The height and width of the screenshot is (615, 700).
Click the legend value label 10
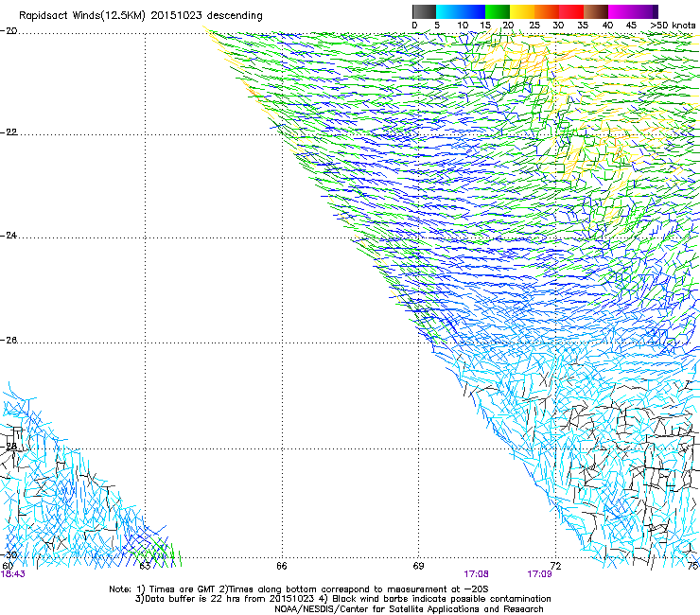click(x=463, y=26)
